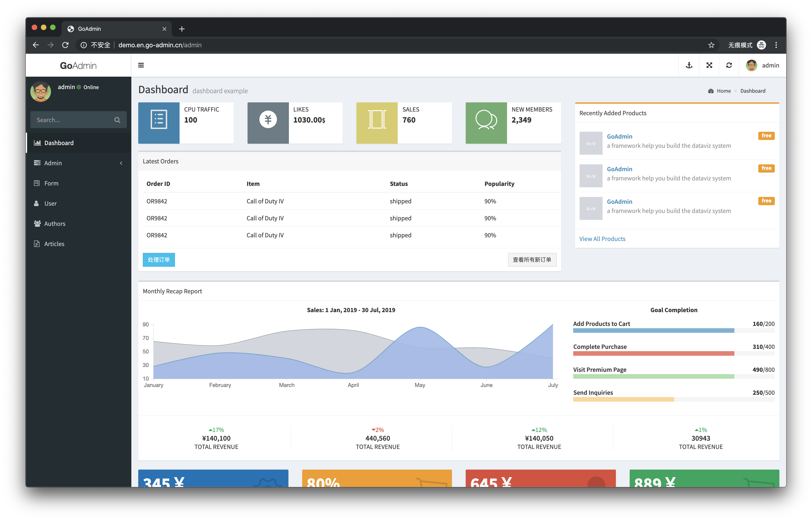Open the Authors menu item
812x521 pixels.
(55, 224)
